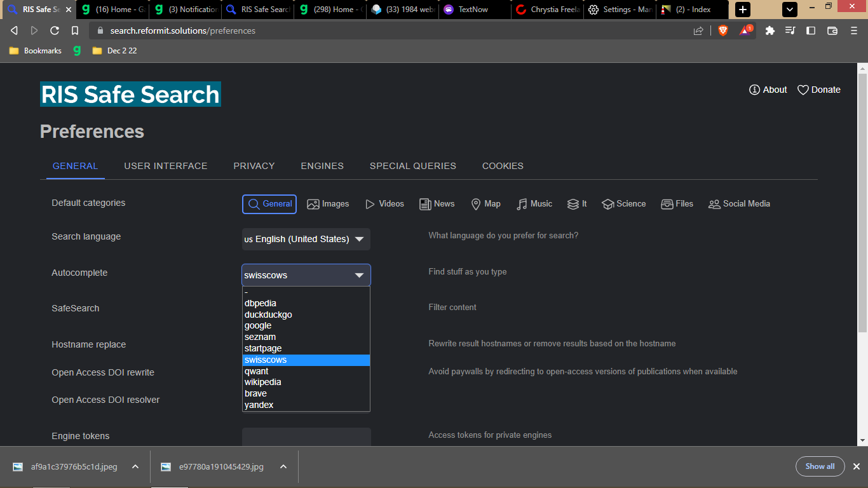Click the share icon in address bar
The width and height of the screenshot is (868, 488).
(x=698, y=30)
